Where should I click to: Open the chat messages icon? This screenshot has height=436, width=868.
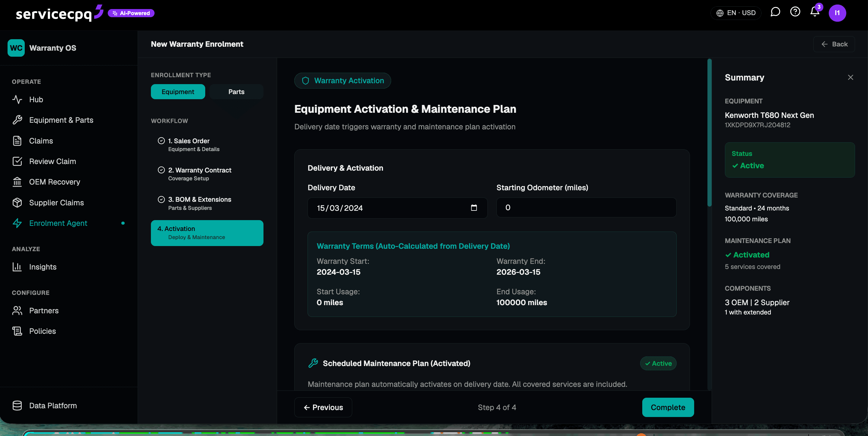[x=775, y=12]
